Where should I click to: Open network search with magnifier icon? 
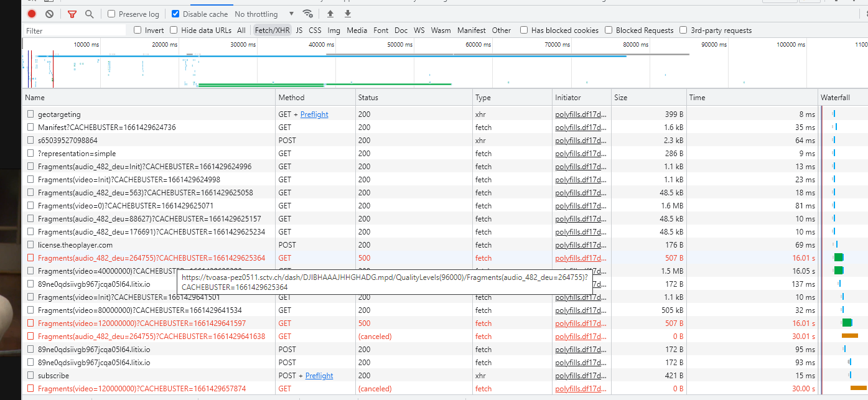pyautogui.click(x=90, y=14)
